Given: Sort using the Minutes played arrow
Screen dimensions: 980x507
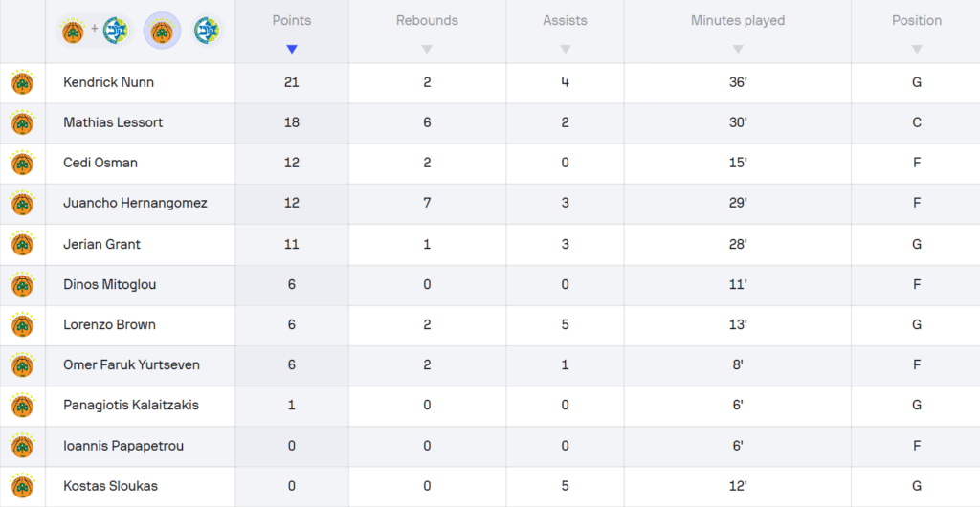Looking at the screenshot, I should pos(737,49).
